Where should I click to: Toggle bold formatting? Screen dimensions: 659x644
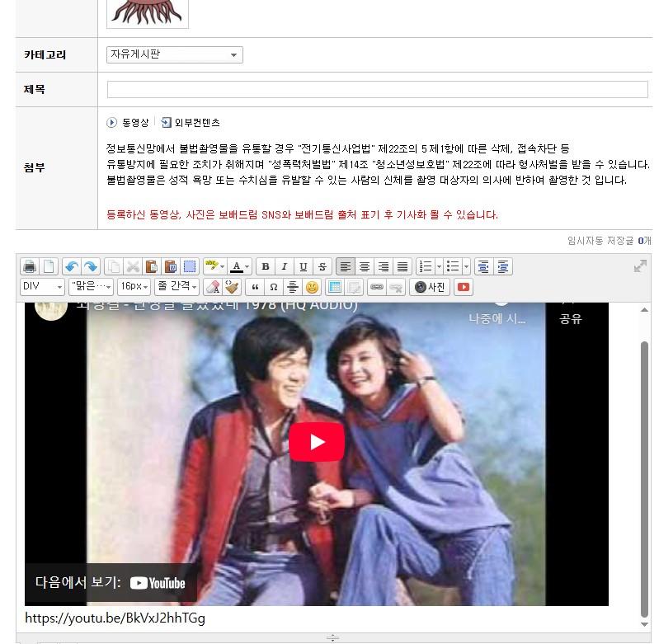pyautogui.click(x=266, y=266)
